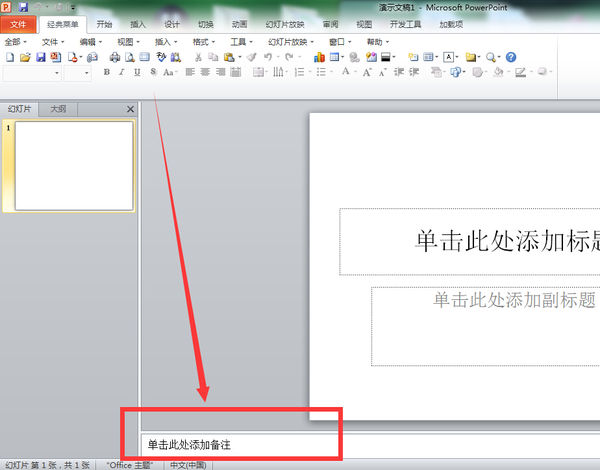600x470 pixels.
Task: Open the font size dropdown
Action: [87, 73]
